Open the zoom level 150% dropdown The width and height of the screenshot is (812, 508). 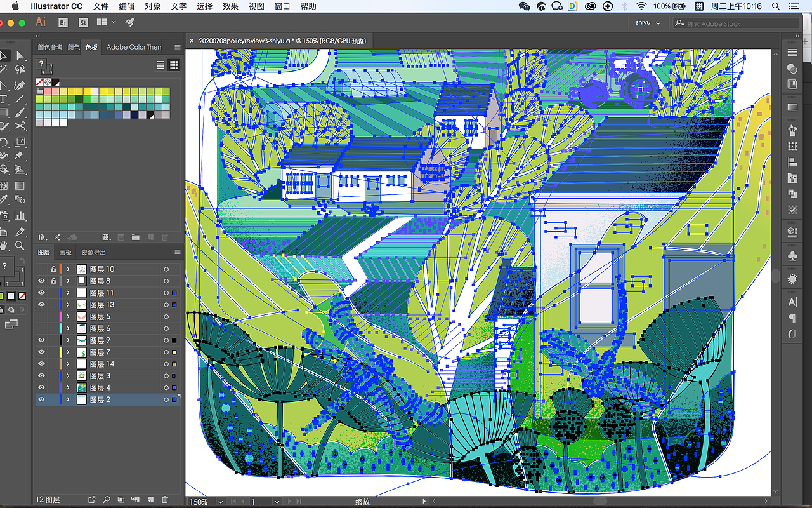pyautogui.click(x=220, y=502)
